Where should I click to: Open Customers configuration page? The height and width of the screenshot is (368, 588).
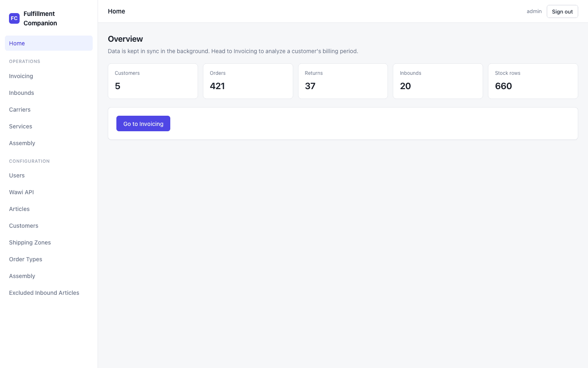(x=49, y=226)
